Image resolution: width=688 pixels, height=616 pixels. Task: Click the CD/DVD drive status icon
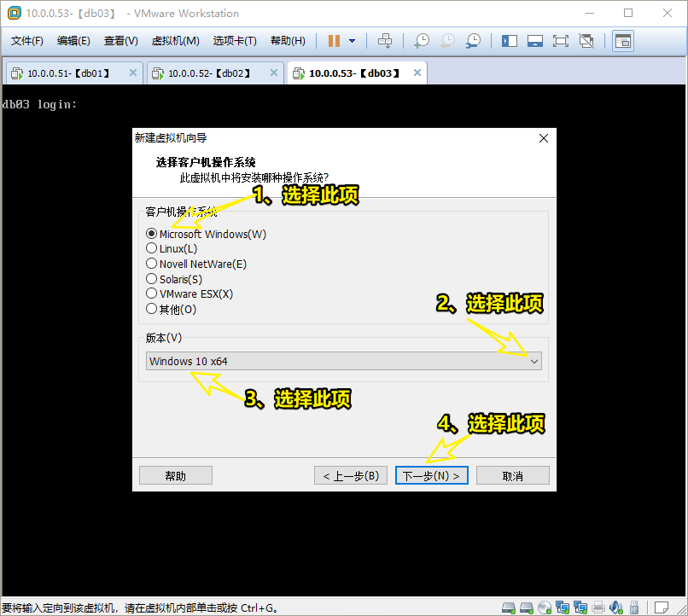[x=545, y=607]
